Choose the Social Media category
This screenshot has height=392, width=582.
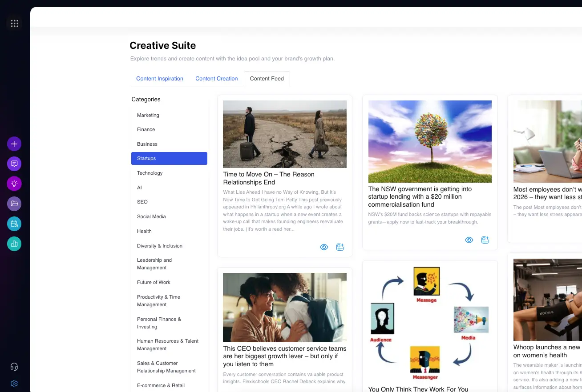coord(151,216)
